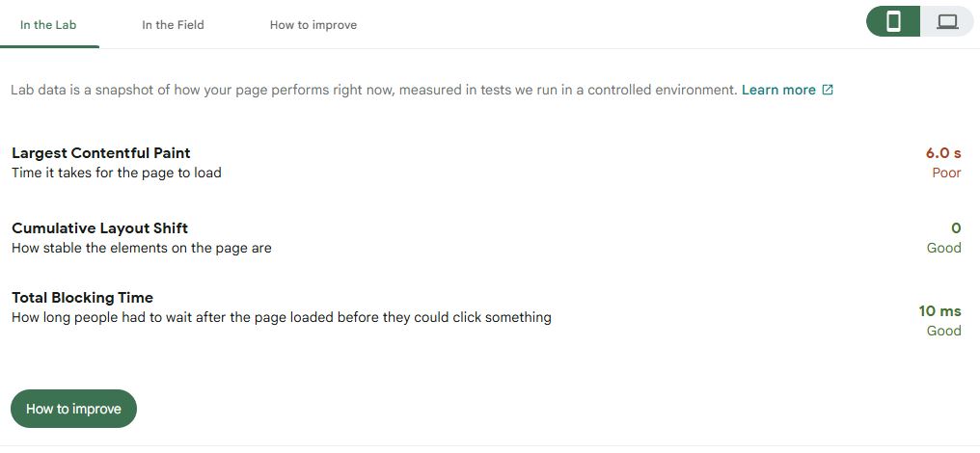Image resolution: width=980 pixels, height=453 pixels.
Task: Click the Poor rating label
Action: (947, 173)
